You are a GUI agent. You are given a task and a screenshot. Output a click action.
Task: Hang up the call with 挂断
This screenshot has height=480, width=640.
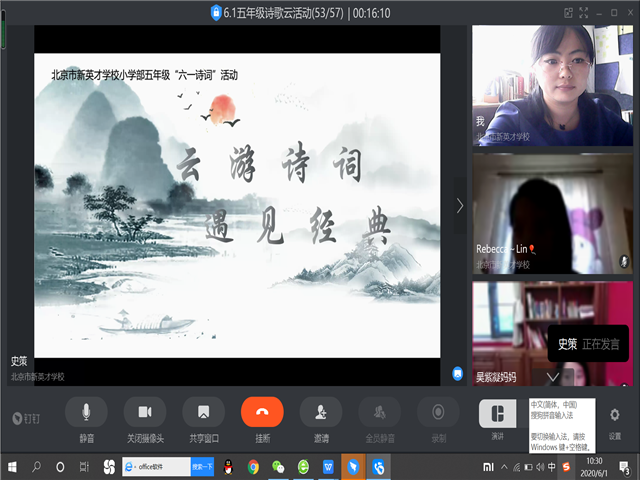pos(262,412)
